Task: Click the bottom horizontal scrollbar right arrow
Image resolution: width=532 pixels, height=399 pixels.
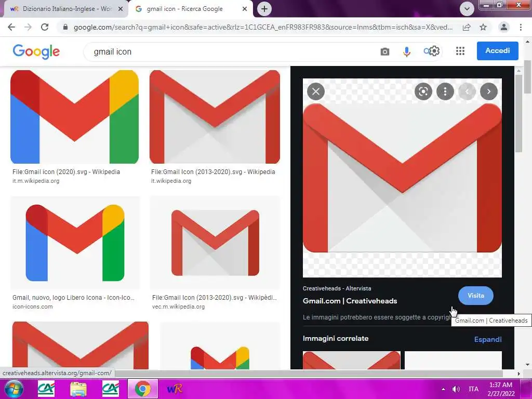Action: click(518, 374)
